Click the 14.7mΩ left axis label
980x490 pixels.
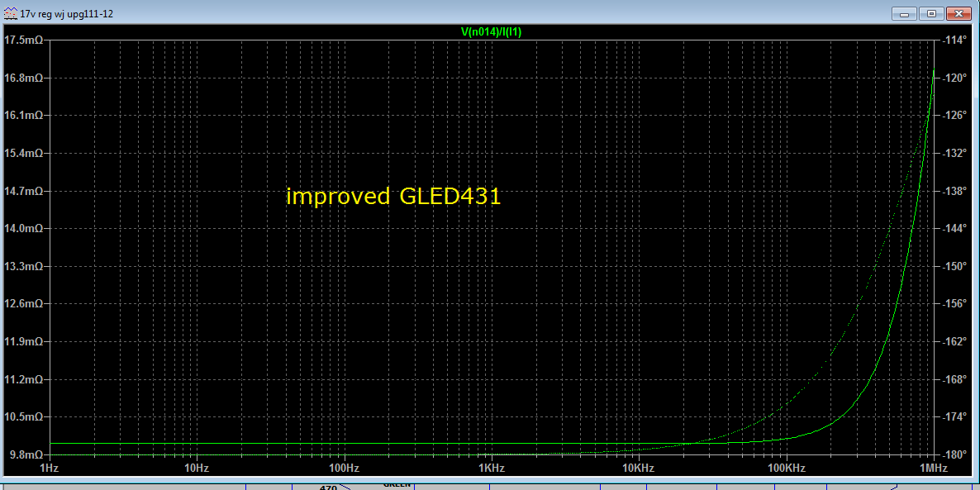23,191
